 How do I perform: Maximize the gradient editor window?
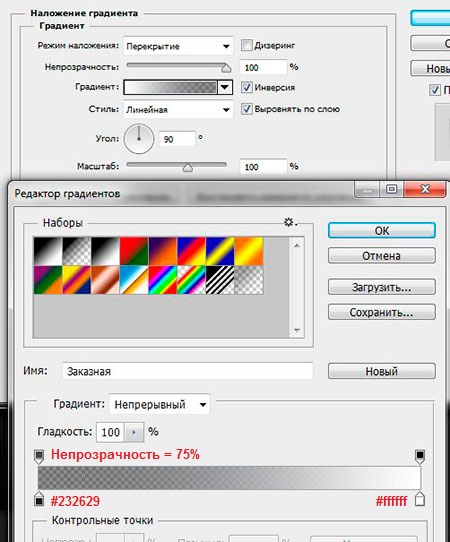point(391,189)
